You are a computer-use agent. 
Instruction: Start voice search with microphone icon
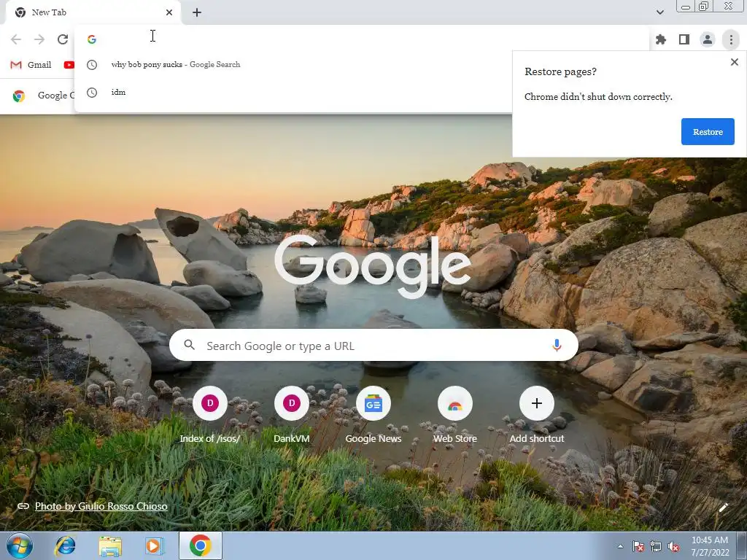(x=557, y=345)
